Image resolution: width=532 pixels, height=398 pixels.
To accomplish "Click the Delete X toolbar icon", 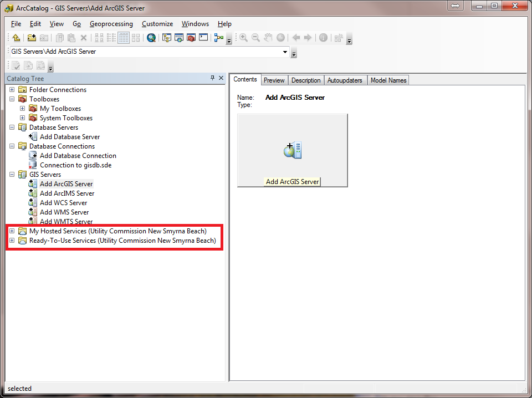I will [84, 38].
